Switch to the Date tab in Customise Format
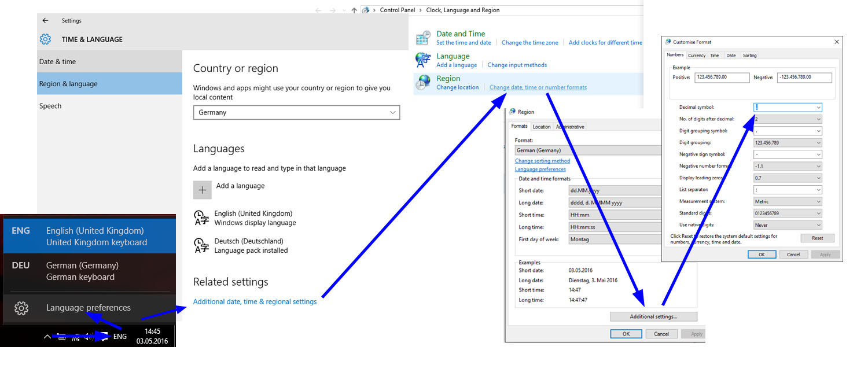Screen dimensions: 868x376 [731, 56]
